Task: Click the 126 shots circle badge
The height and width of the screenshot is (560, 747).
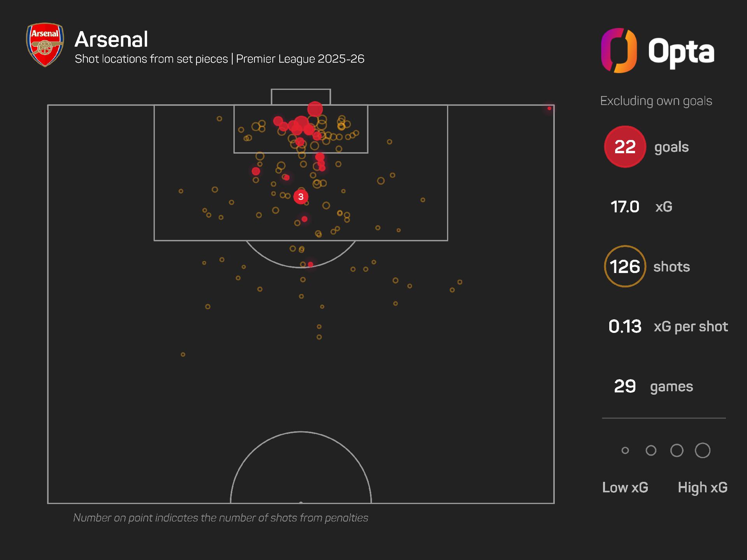Action: click(x=625, y=266)
